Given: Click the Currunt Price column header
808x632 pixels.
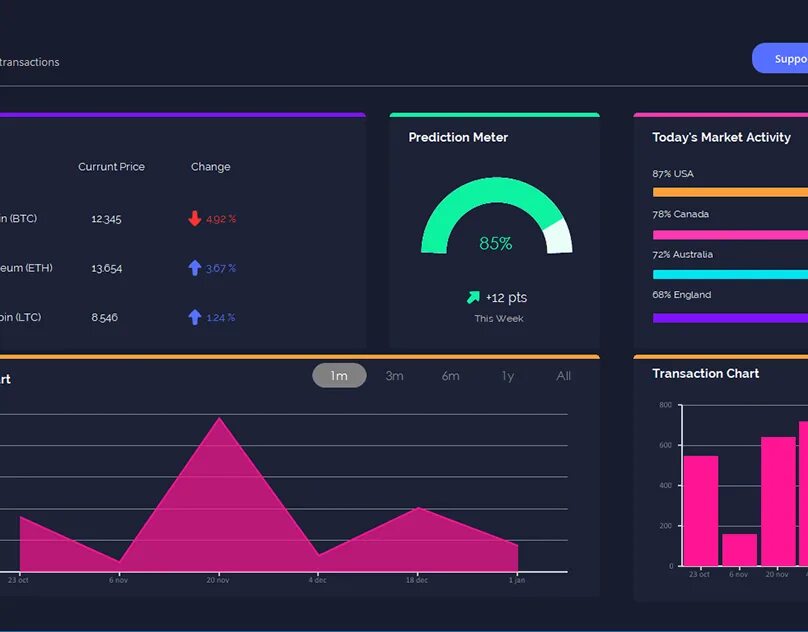Looking at the screenshot, I should (111, 167).
